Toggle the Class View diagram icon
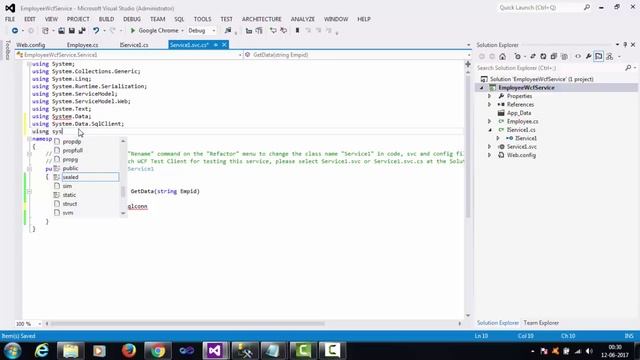The width and height of the screenshot is (640, 360). [610, 57]
